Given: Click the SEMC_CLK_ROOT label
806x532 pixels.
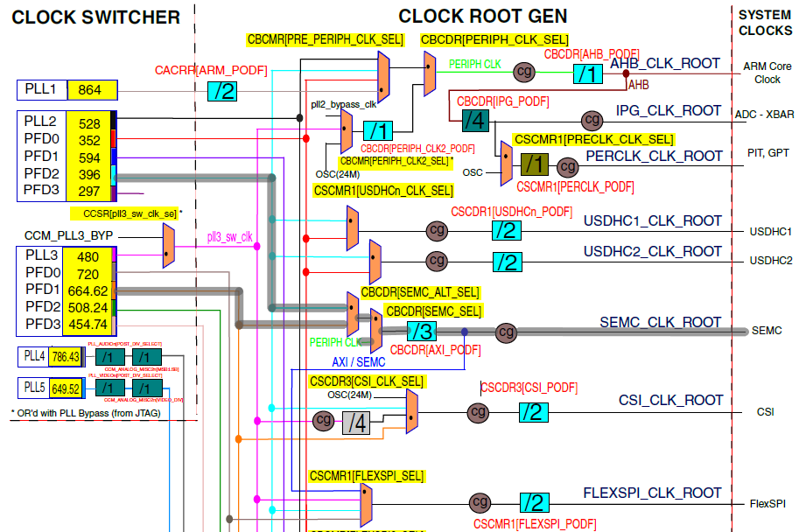Looking at the screenshot, I should (x=661, y=323).
